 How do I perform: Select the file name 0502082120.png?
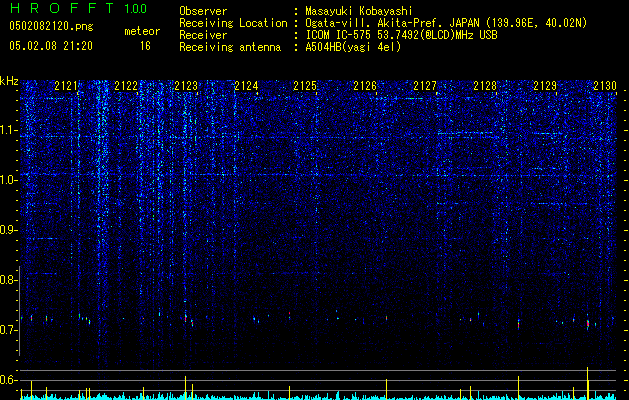(51, 27)
